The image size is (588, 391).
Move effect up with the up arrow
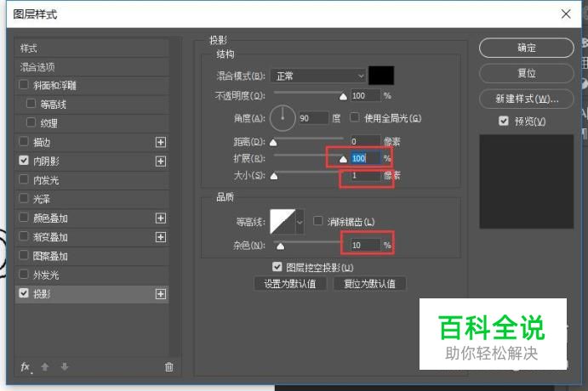45,366
